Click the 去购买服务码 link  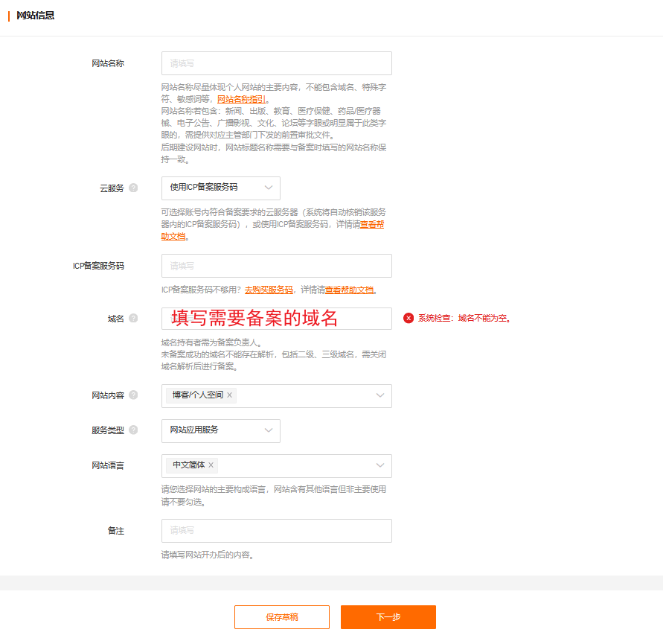pos(269,290)
